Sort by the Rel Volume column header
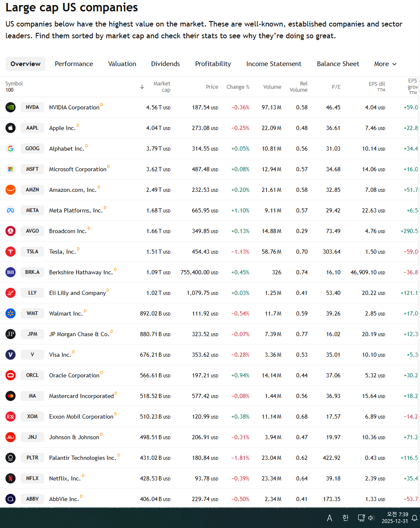This screenshot has width=420, height=528. point(298,87)
